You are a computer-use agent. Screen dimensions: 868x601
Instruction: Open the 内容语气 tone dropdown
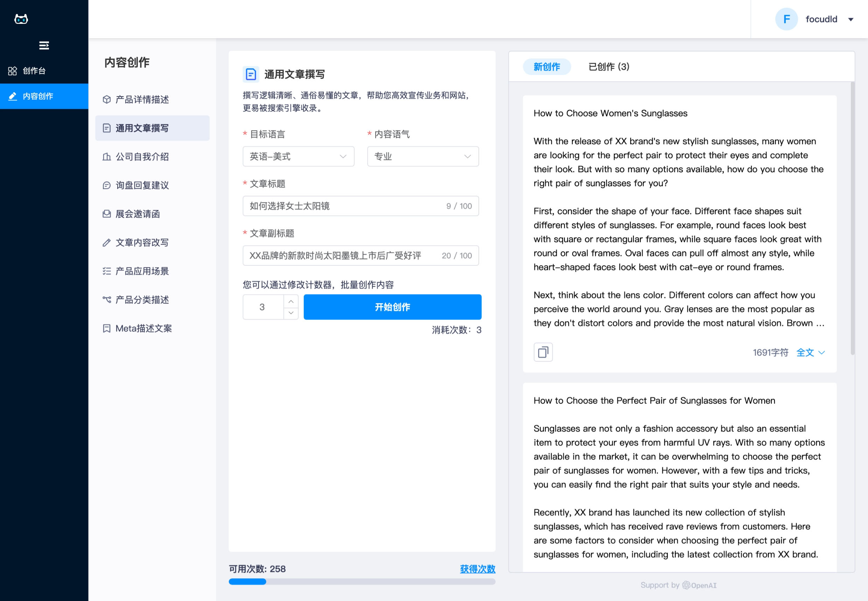pyautogui.click(x=422, y=156)
